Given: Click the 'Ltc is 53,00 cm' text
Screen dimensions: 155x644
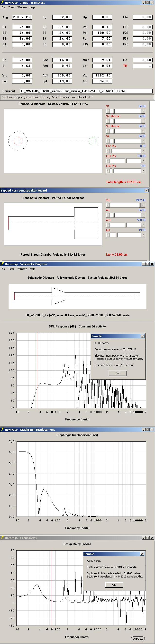Looking at the screenshot, I should tap(117, 254).
